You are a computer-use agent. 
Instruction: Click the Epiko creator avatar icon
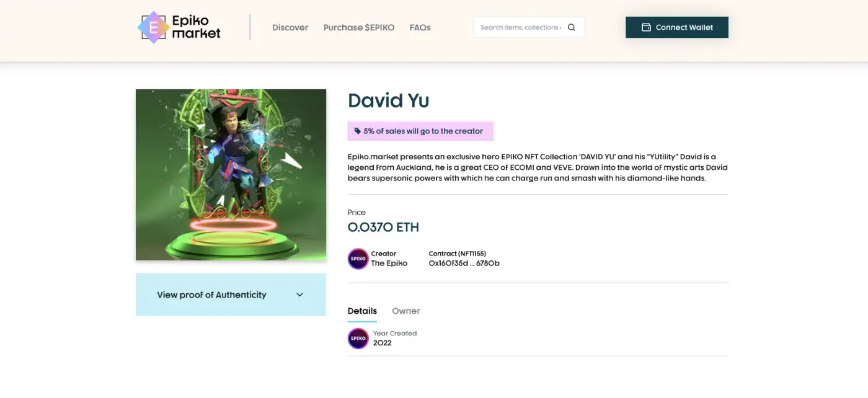point(358,259)
